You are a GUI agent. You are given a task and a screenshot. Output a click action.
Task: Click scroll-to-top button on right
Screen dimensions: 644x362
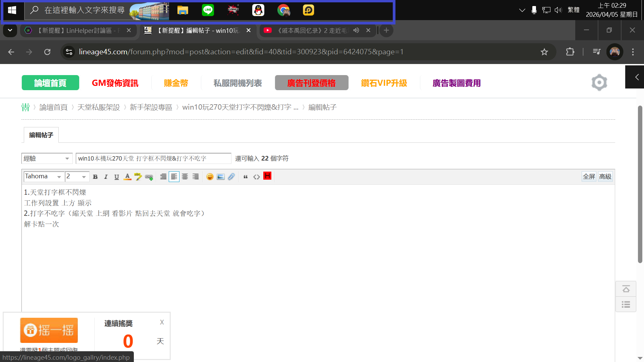(x=626, y=289)
